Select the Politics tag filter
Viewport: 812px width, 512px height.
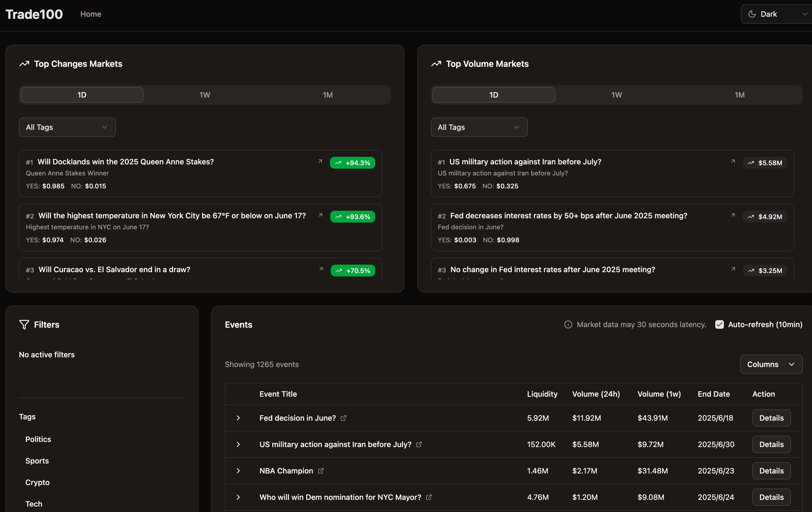(38, 439)
